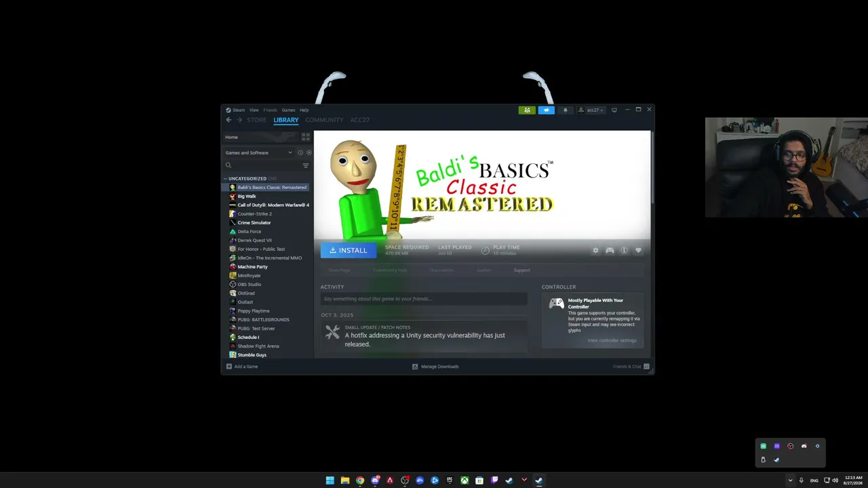This screenshot has width=868, height=488.
Task: Go back with the Steam back arrow
Action: 229,120
